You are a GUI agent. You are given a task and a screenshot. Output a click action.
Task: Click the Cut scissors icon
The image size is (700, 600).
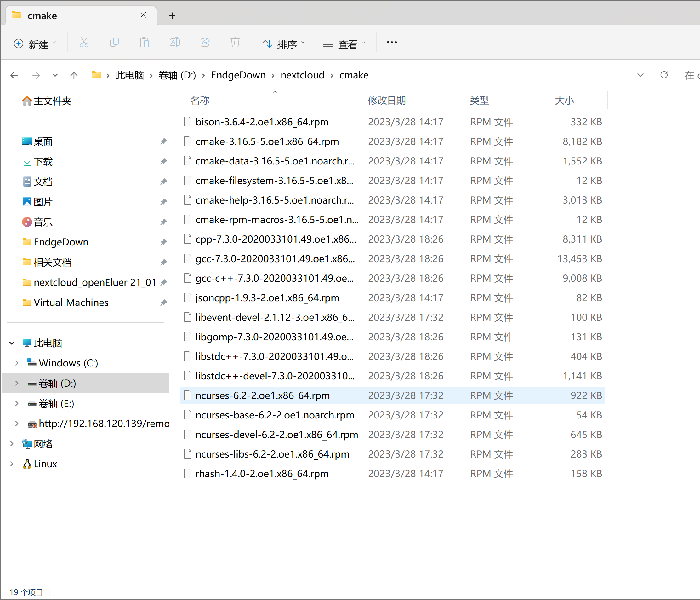point(84,43)
